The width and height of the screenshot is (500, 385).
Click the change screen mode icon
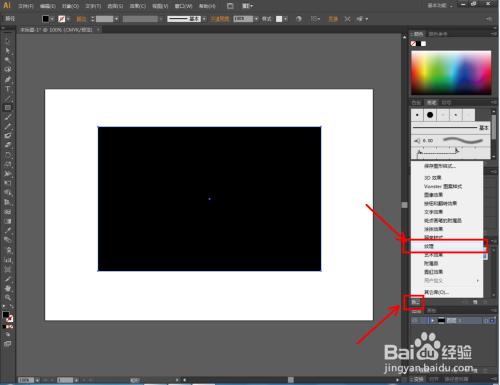[8, 344]
